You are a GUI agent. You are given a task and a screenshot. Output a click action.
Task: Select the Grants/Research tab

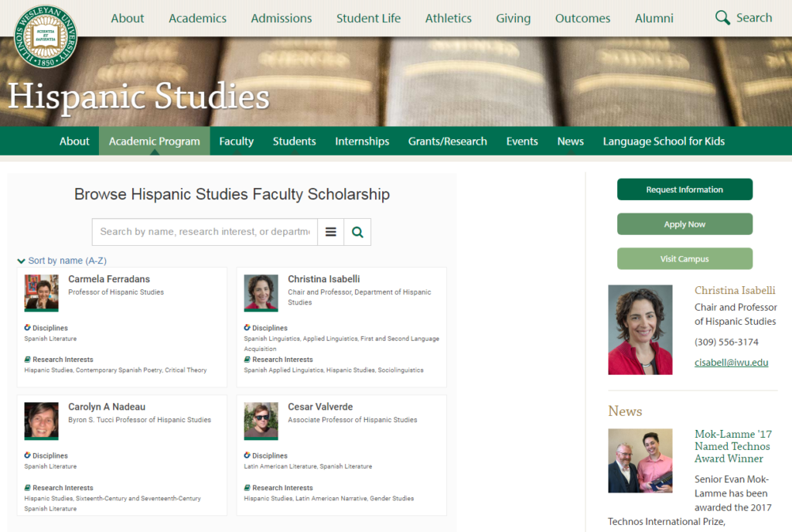point(448,142)
